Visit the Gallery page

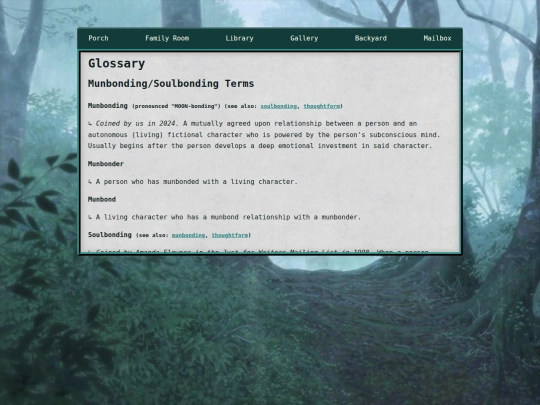pyautogui.click(x=304, y=38)
